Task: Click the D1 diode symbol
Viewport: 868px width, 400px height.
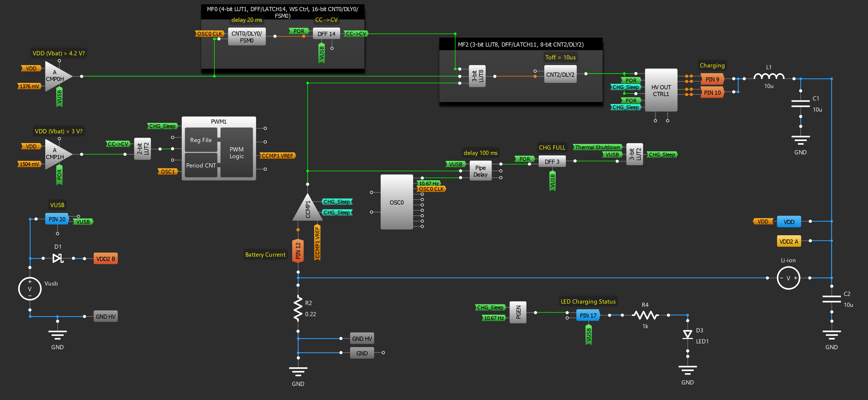Action: 58,258
